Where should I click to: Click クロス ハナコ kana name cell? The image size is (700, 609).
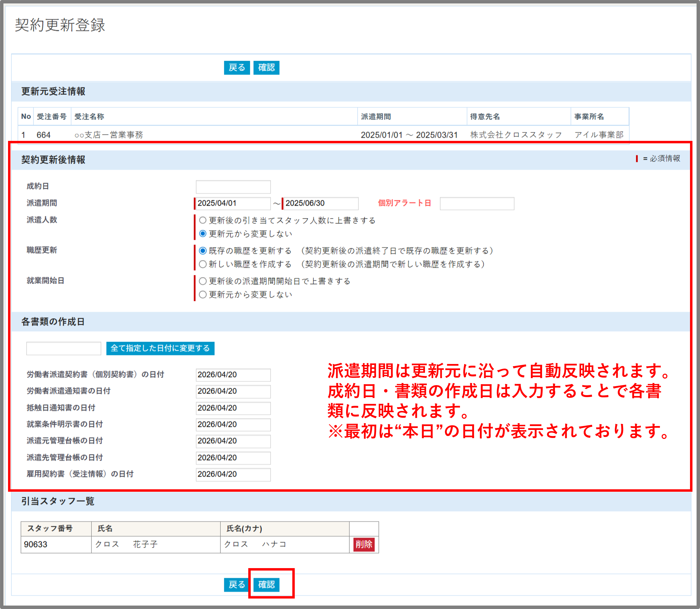click(285, 545)
